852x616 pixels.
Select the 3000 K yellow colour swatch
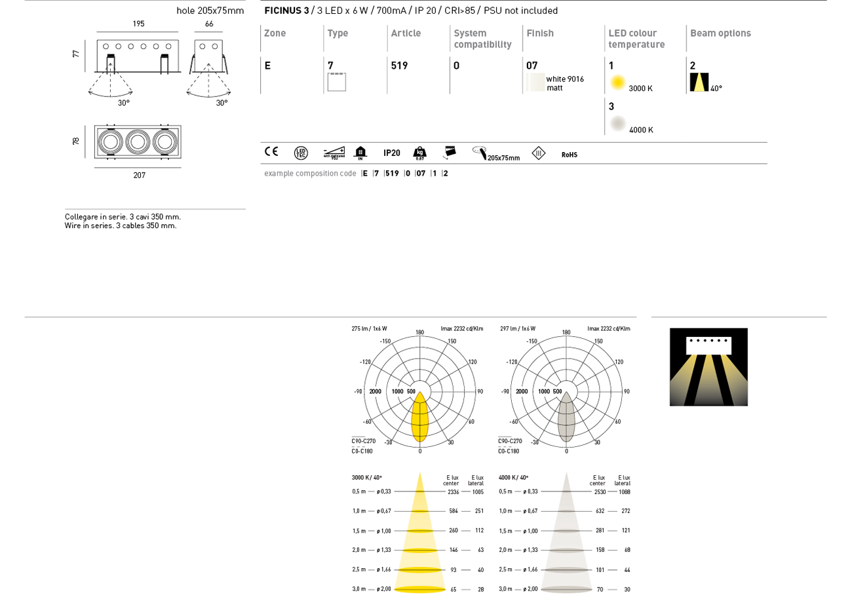(617, 83)
